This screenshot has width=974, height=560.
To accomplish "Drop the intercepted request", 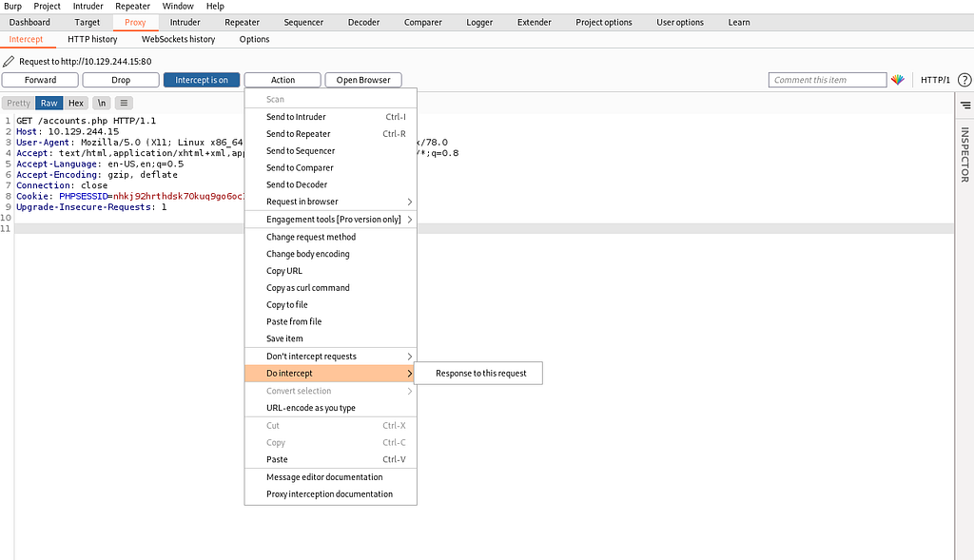I will pos(121,80).
